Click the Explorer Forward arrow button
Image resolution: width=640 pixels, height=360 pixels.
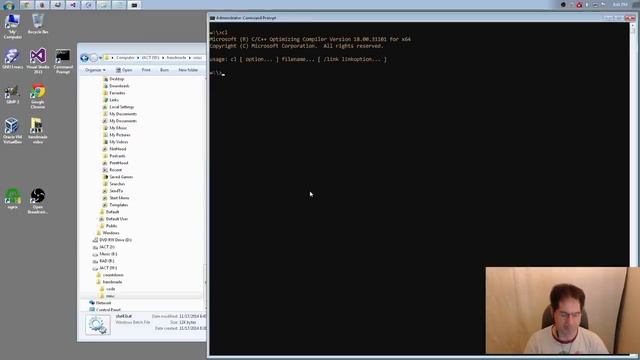click(94, 58)
